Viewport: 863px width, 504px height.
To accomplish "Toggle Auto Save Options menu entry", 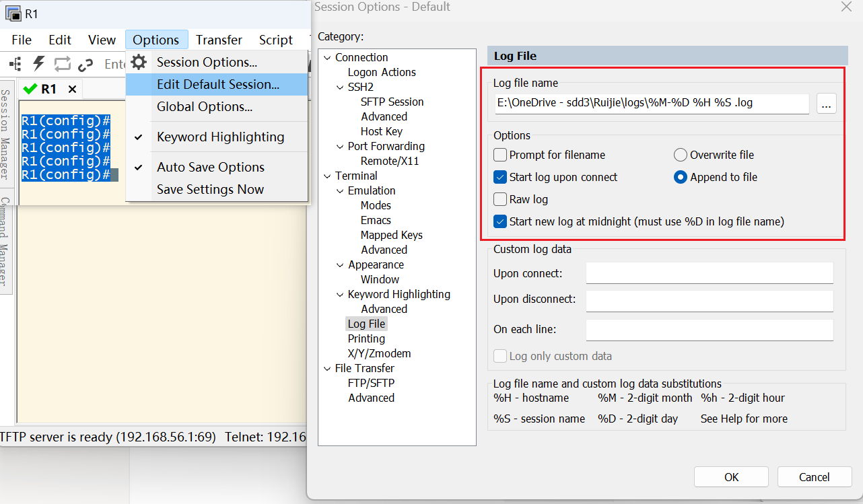I will (217, 167).
